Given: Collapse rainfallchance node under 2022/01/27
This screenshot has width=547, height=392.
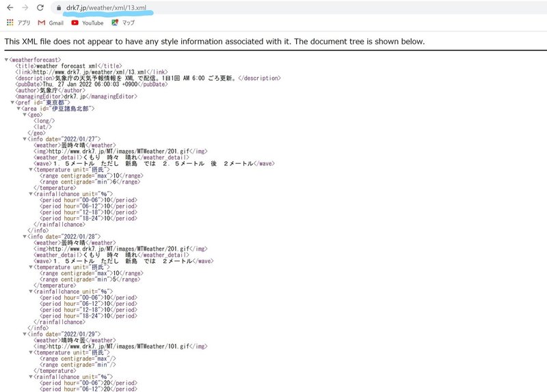Looking at the screenshot, I should pyautogui.click(x=31, y=194).
